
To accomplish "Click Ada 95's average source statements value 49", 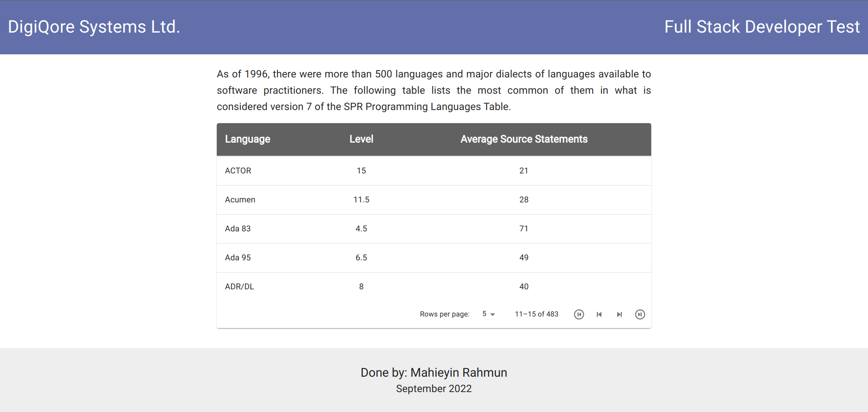I will point(524,258).
